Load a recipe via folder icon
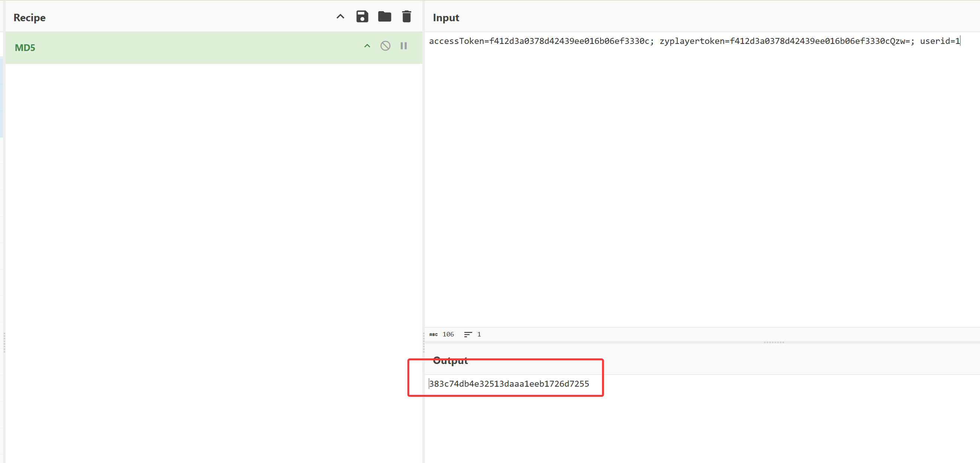 click(384, 17)
